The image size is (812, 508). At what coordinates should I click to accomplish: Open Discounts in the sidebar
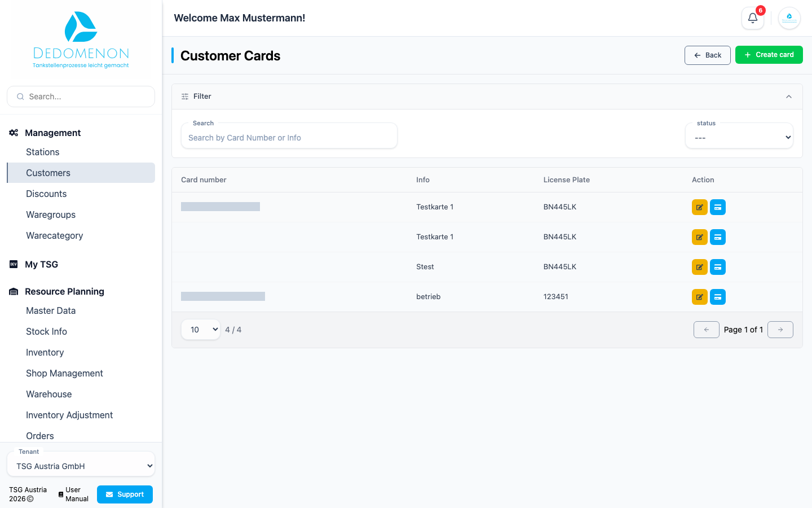coord(81,194)
